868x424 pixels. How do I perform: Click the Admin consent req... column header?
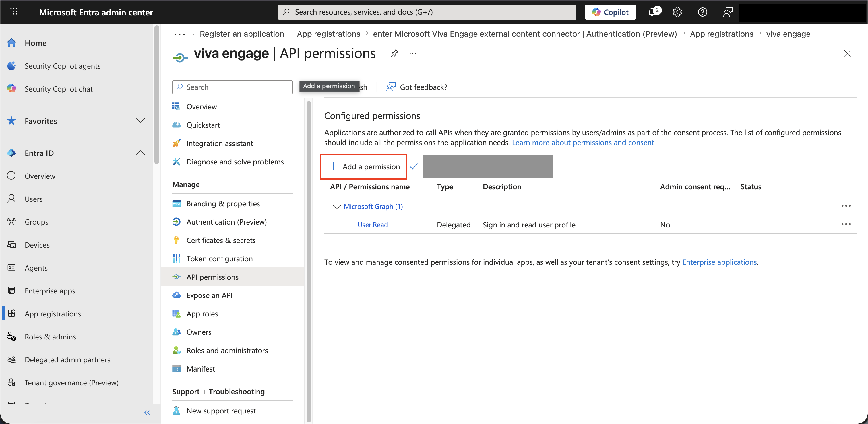[695, 186]
